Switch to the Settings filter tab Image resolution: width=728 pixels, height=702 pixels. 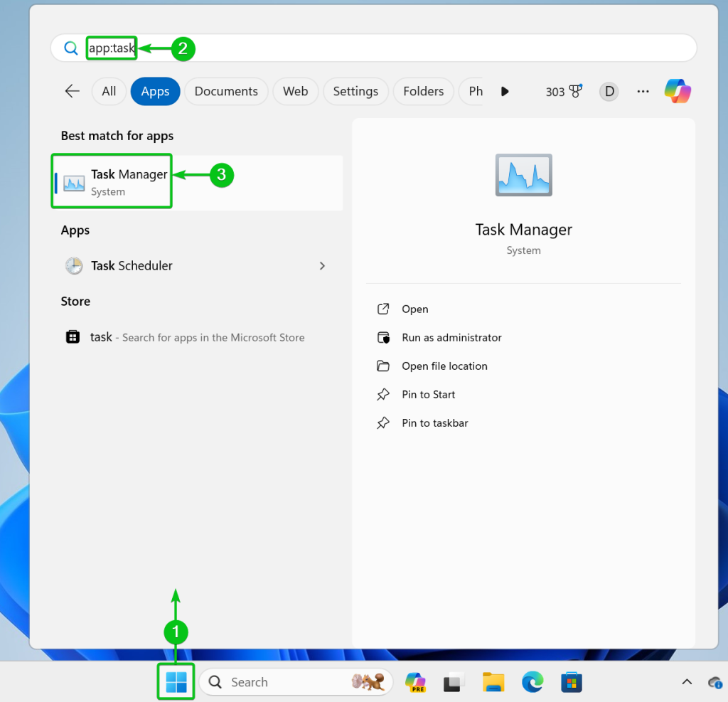click(x=355, y=91)
